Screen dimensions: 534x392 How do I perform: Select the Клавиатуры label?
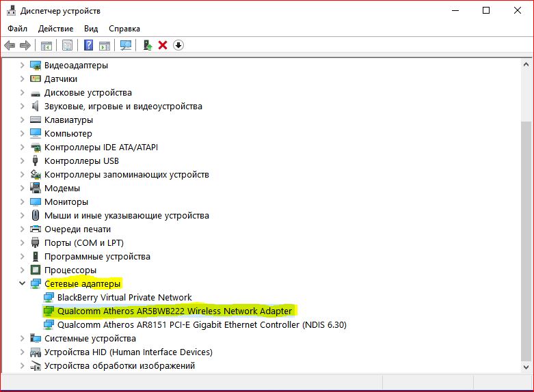(68, 120)
